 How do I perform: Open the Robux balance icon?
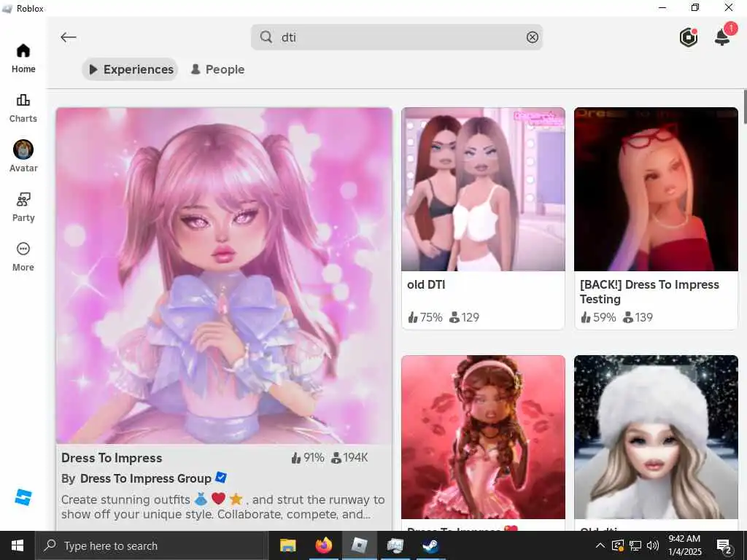689,37
